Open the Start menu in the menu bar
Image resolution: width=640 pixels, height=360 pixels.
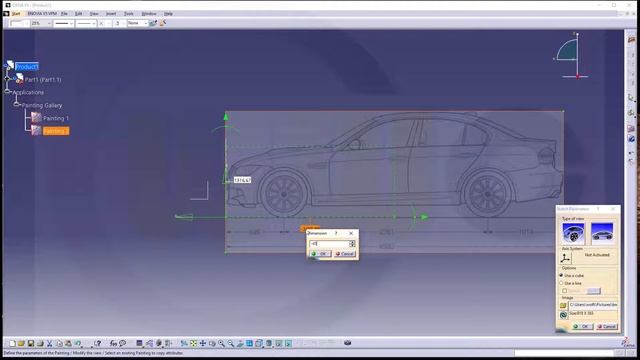16,13
